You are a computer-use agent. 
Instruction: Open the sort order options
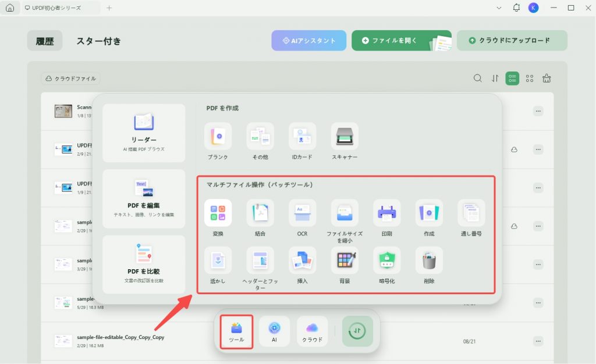pos(495,78)
